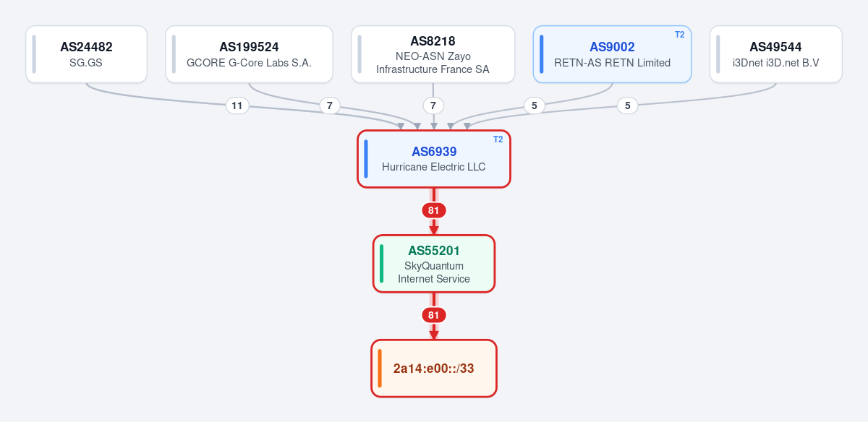This screenshot has height=422, width=868.
Task: Click the T2 badge on AS6939
Action: tap(498, 139)
